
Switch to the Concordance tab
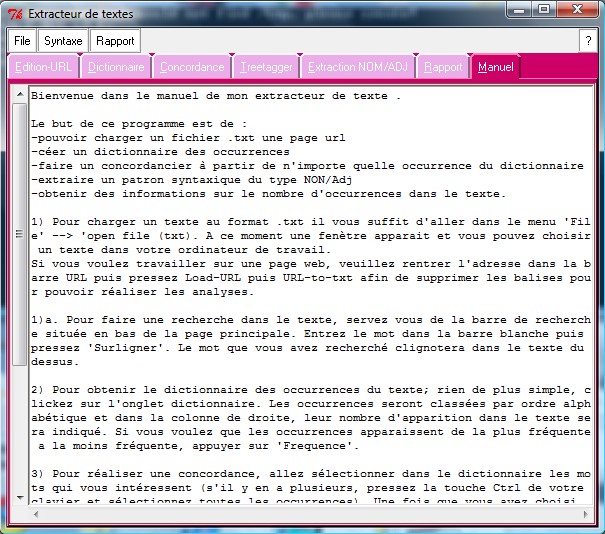coord(192,67)
